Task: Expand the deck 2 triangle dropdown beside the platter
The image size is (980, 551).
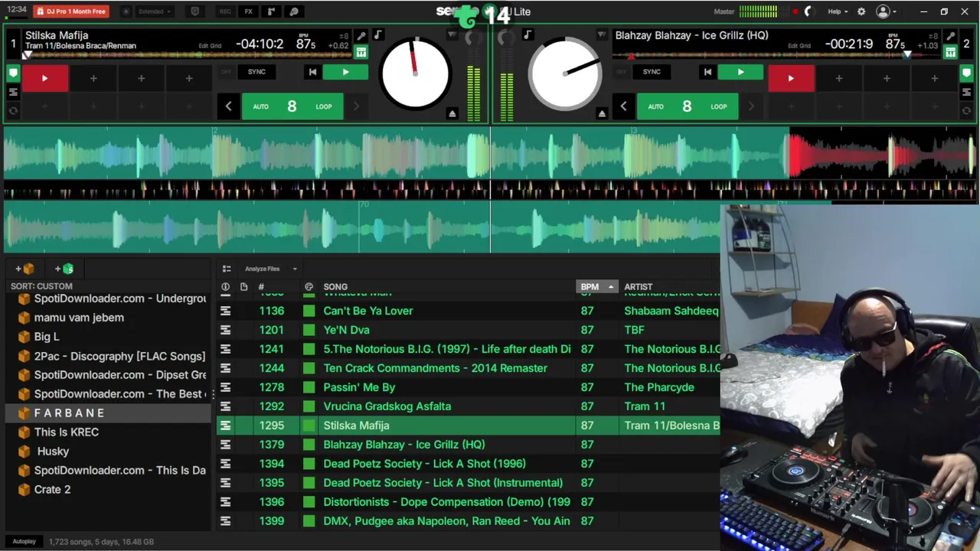Action: click(x=602, y=35)
